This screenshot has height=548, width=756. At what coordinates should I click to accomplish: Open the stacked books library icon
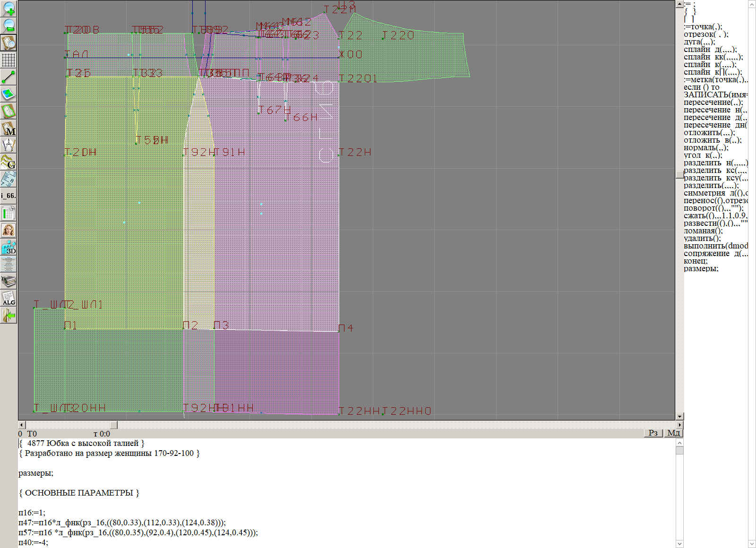[x=9, y=282]
